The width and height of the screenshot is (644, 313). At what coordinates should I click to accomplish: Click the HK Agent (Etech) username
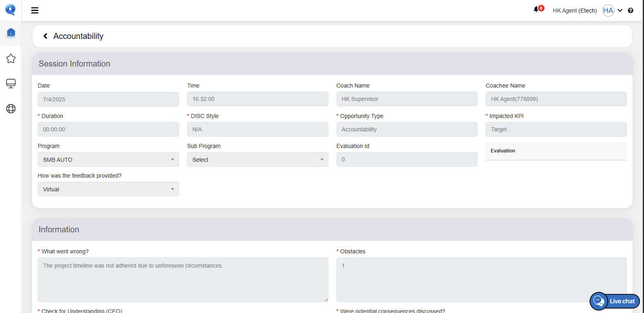[575, 11]
